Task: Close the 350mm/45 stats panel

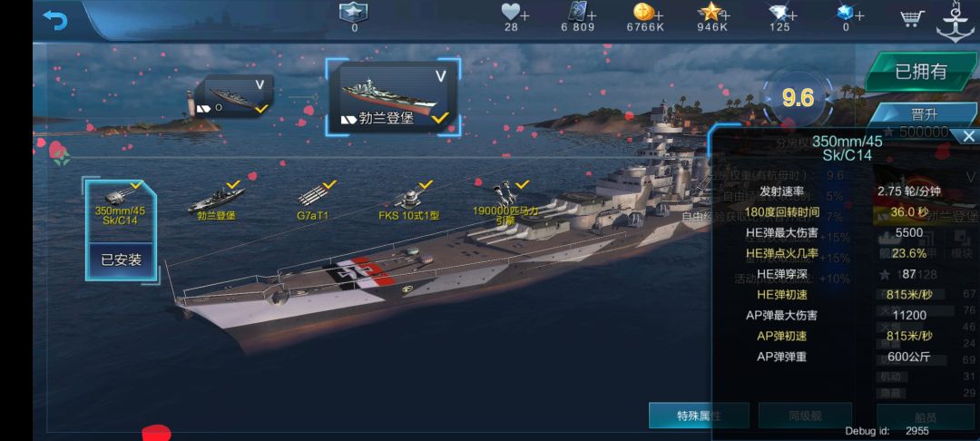Action: 968,136
